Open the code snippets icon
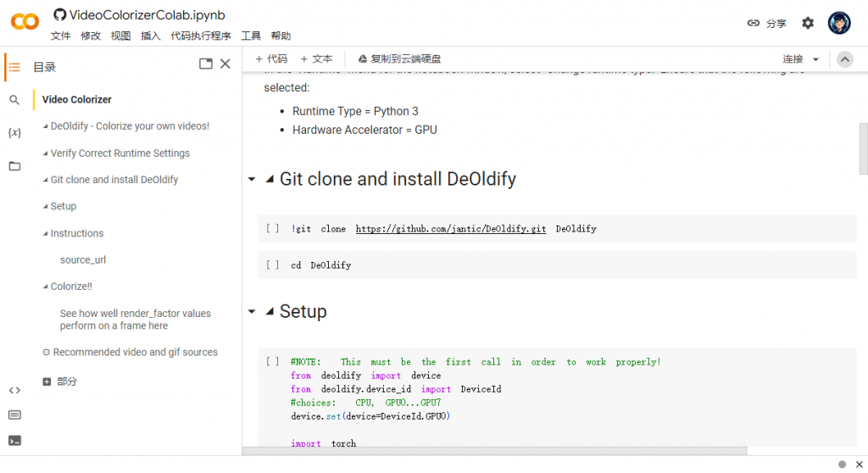 (14, 391)
